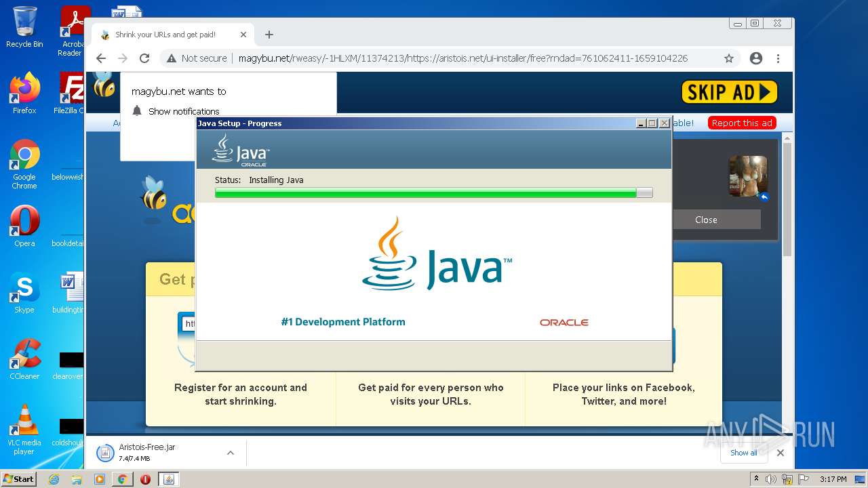Viewport: 868px width, 488px height.
Task: Open FileZilla Client desktop shortcut
Action: (x=71, y=93)
